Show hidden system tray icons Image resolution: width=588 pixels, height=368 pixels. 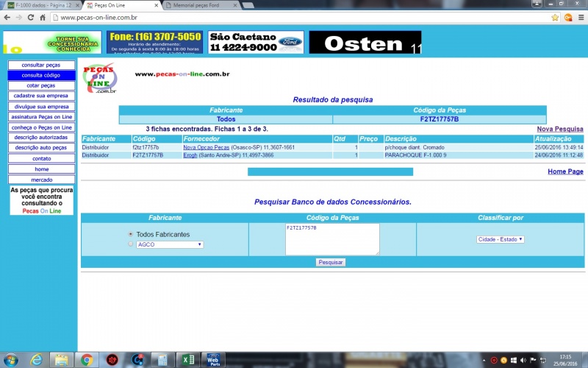coord(484,361)
